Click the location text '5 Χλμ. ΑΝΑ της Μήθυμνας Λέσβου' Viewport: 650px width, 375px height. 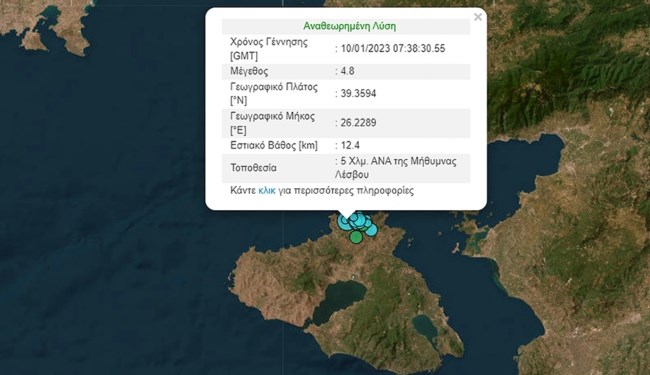click(x=395, y=168)
